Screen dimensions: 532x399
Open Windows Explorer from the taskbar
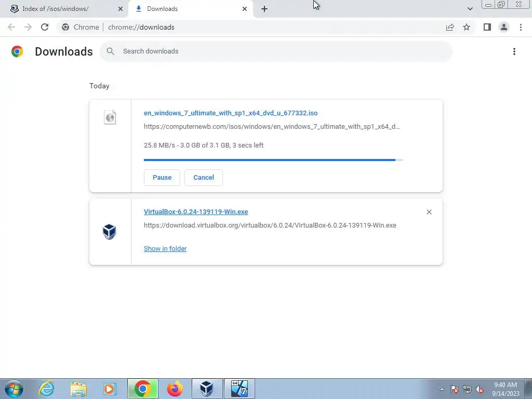(78, 389)
